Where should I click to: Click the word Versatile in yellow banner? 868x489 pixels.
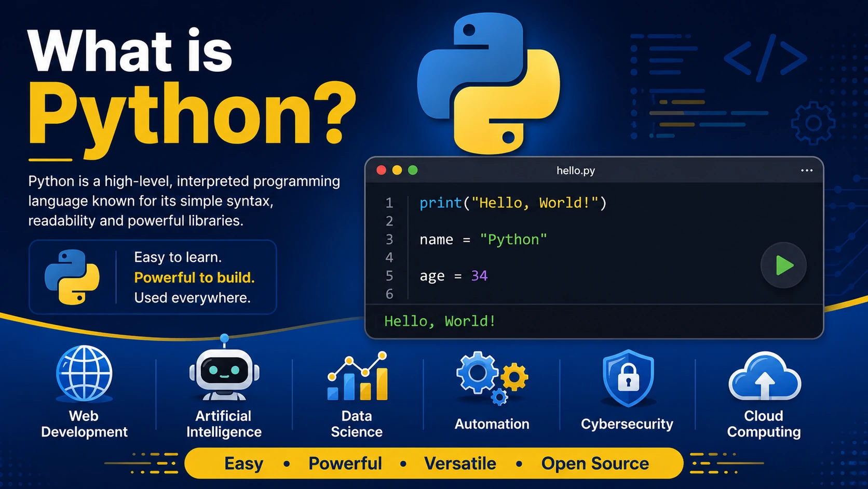tap(460, 464)
